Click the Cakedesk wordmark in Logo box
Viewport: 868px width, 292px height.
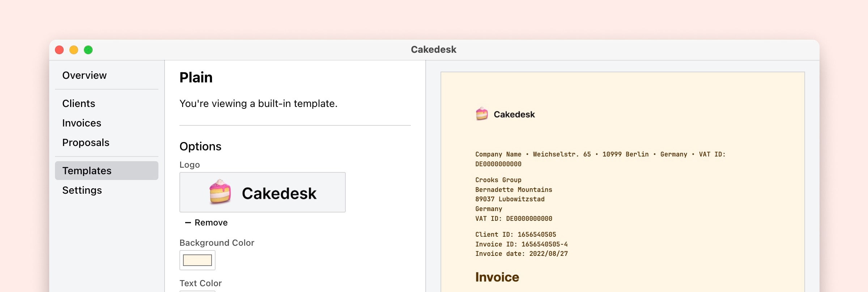[279, 193]
